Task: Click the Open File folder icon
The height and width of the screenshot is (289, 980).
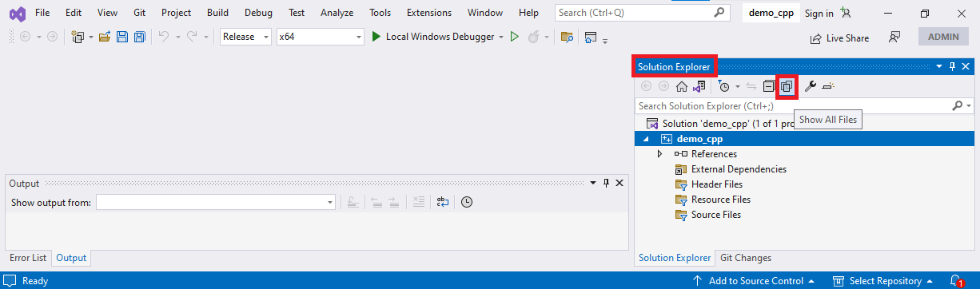Action: pos(104,37)
